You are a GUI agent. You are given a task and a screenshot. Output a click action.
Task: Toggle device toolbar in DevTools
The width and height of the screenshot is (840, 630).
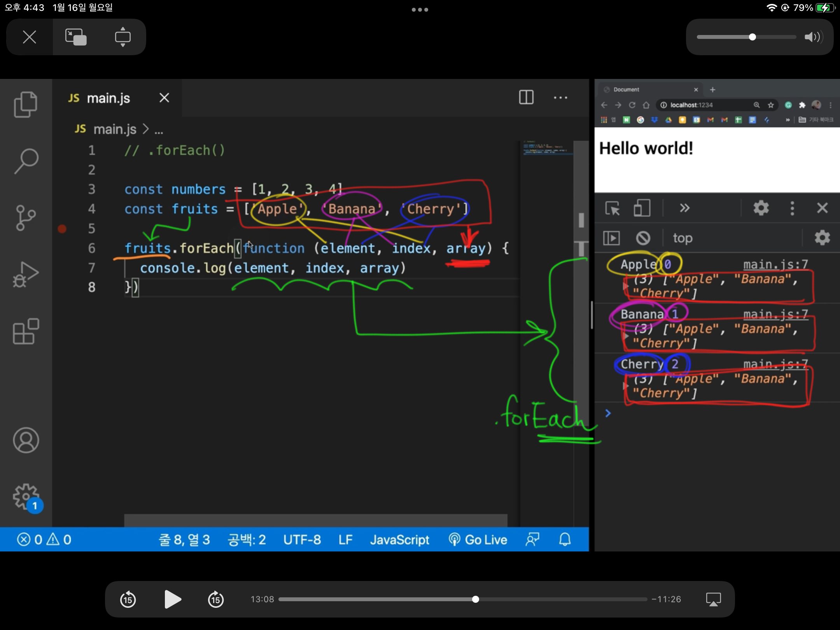click(x=642, y=208)
